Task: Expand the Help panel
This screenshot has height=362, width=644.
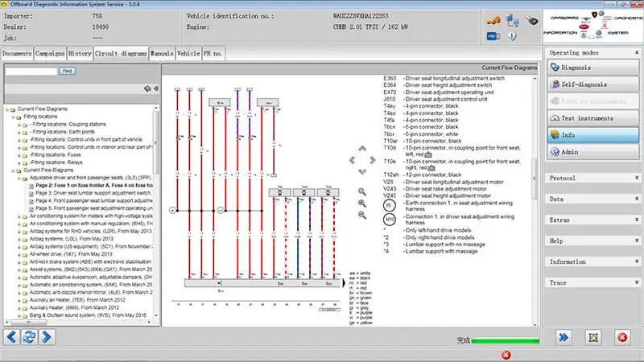Action: click(x=637, y=241)
